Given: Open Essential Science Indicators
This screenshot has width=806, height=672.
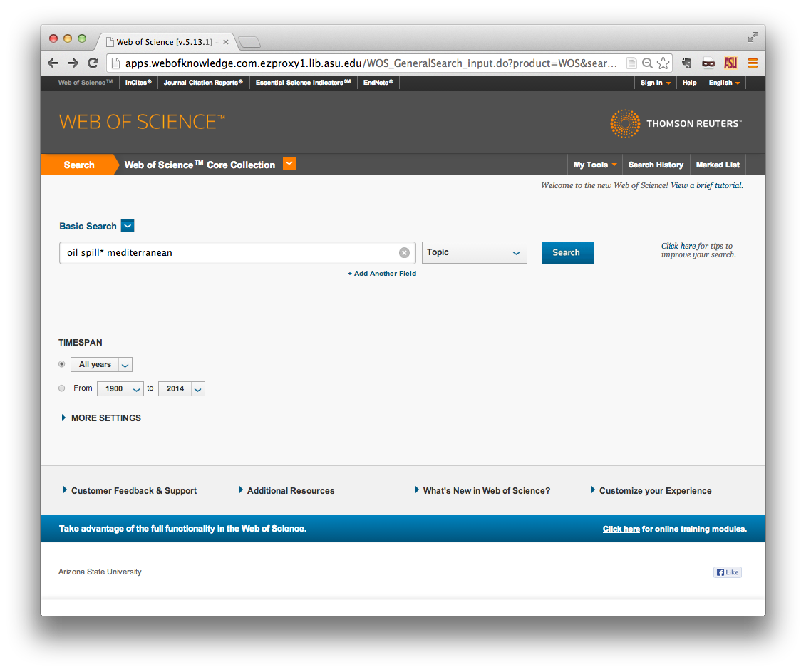Looking at the screenshot, I should tap(303, 82).
